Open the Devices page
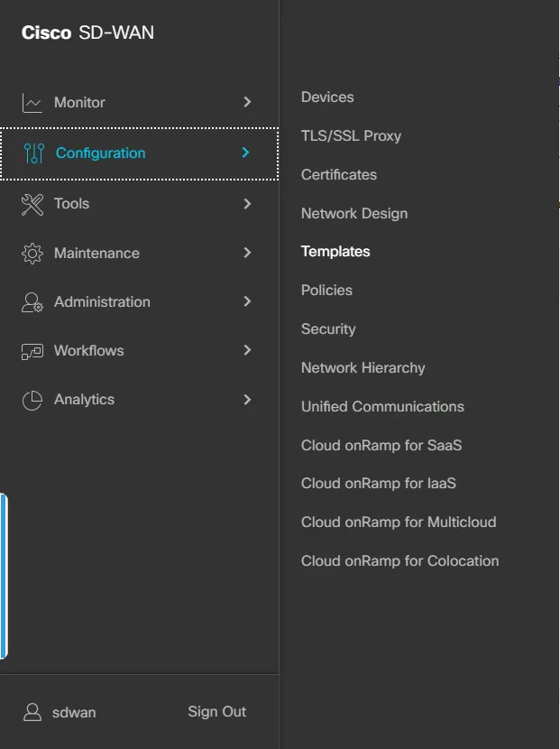560x749 pixels. [328, 97]
